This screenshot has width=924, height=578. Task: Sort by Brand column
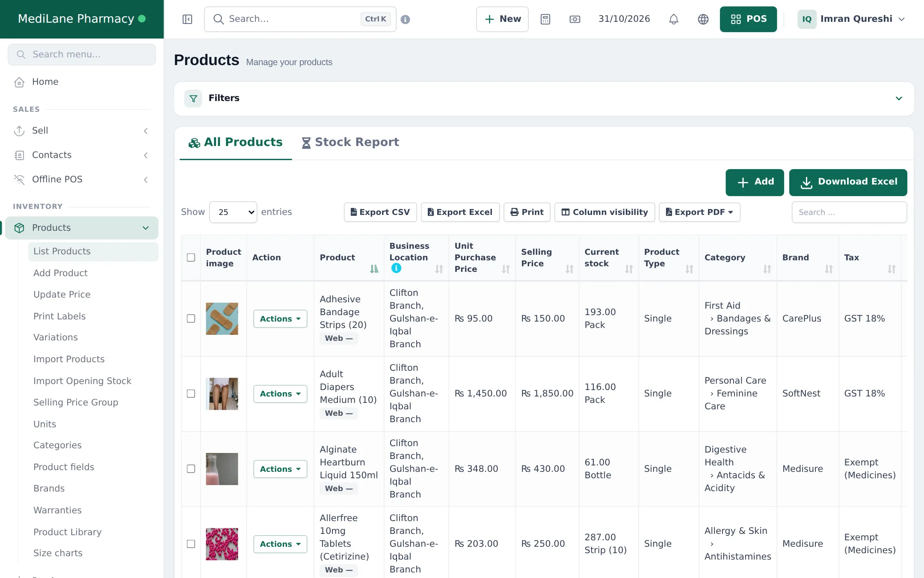829,269
